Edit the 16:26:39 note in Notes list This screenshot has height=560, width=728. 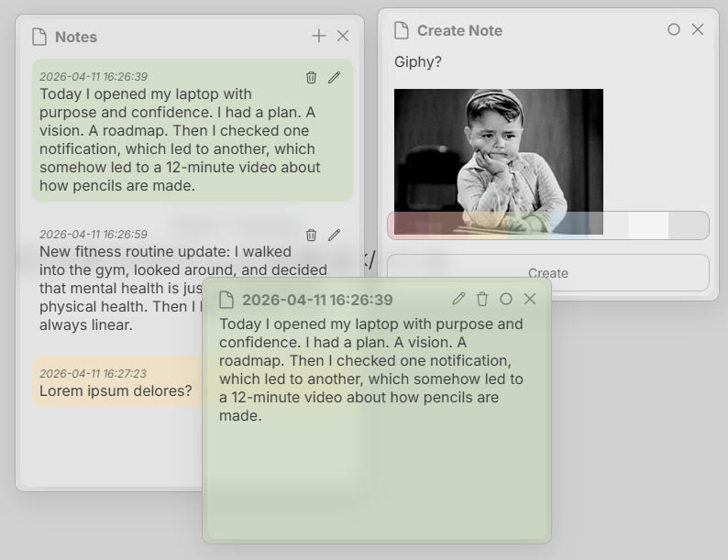[335, 78]
